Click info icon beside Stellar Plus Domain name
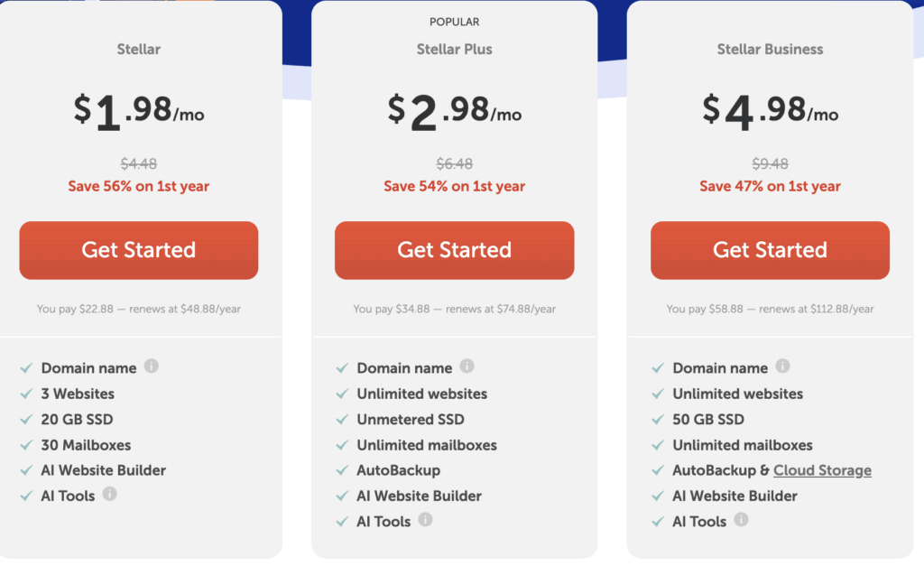The image size is (924, 566). [x=467, y=367]
